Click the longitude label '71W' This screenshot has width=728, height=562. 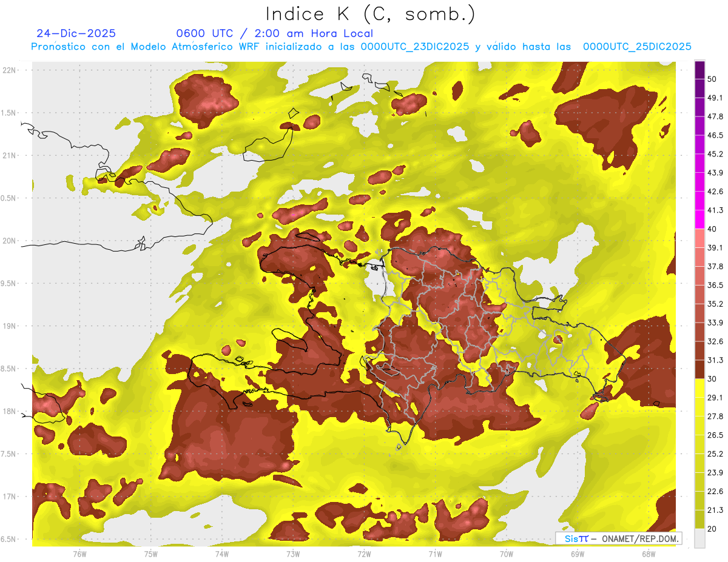tap(435, 554)
